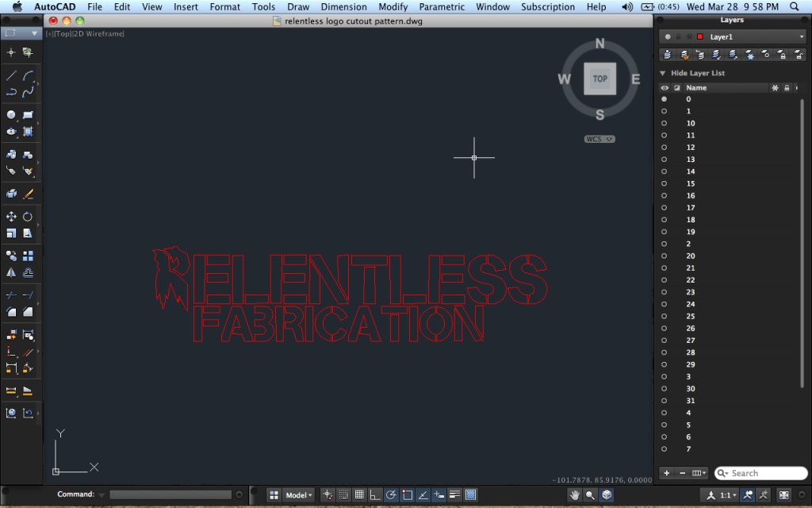The width and height of the screenshot is (812, 508).
Task: Open the Insert menu
Action: (x=186, y=6)
